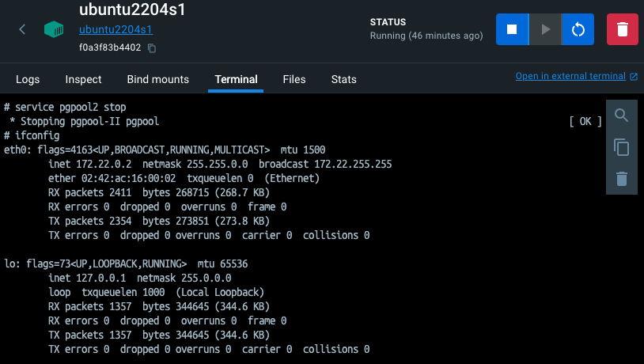Search the terminal output
The height and width of the screenshot is (364, 644).
click(x=621, y=116)
